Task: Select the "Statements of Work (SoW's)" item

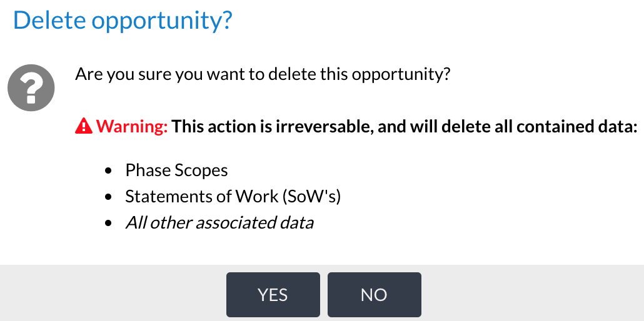Action: pos(233,196)
